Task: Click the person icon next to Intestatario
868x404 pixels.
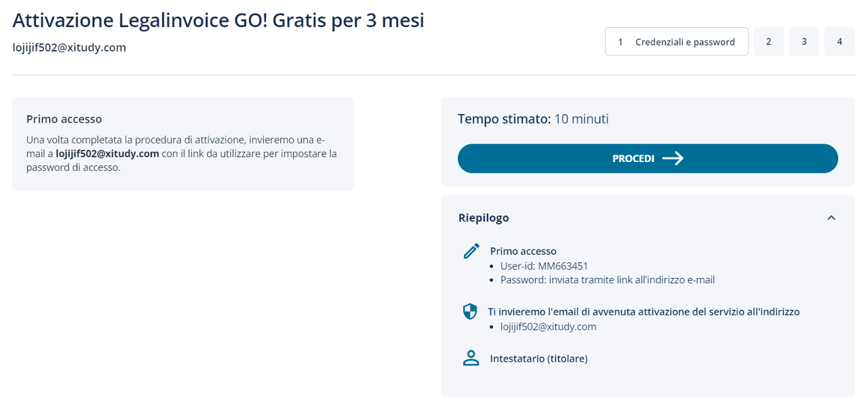Action: [x=471, y=359]
